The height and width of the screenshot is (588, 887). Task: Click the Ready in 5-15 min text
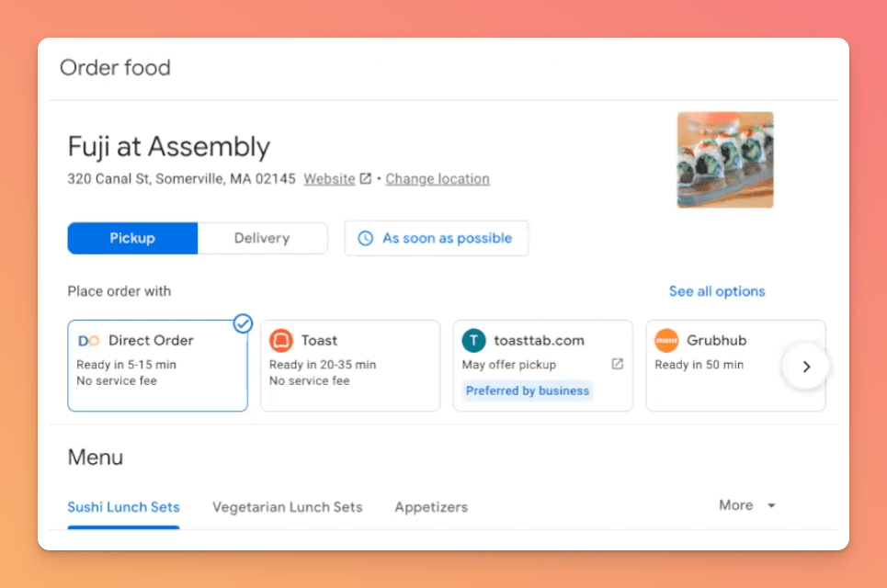[x=127, y=365]
